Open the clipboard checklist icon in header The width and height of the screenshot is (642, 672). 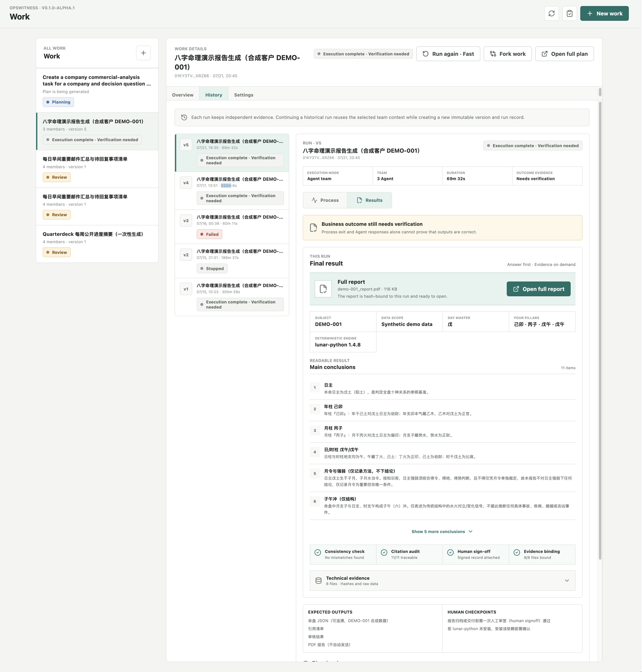(x=569, y=13)
